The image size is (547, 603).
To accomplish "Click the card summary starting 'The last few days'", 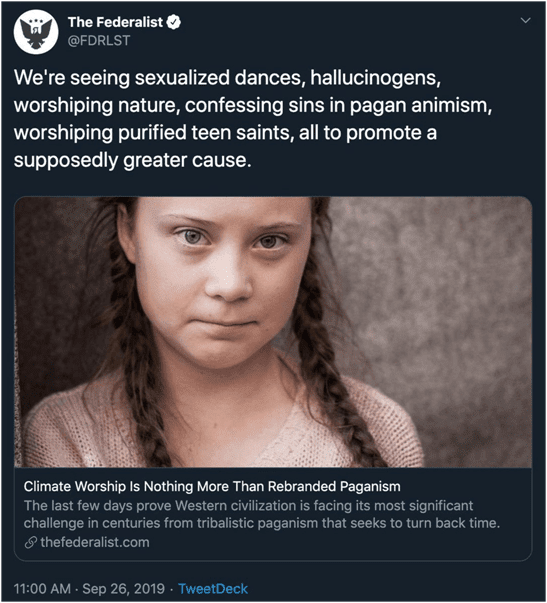I will point(262,514).
